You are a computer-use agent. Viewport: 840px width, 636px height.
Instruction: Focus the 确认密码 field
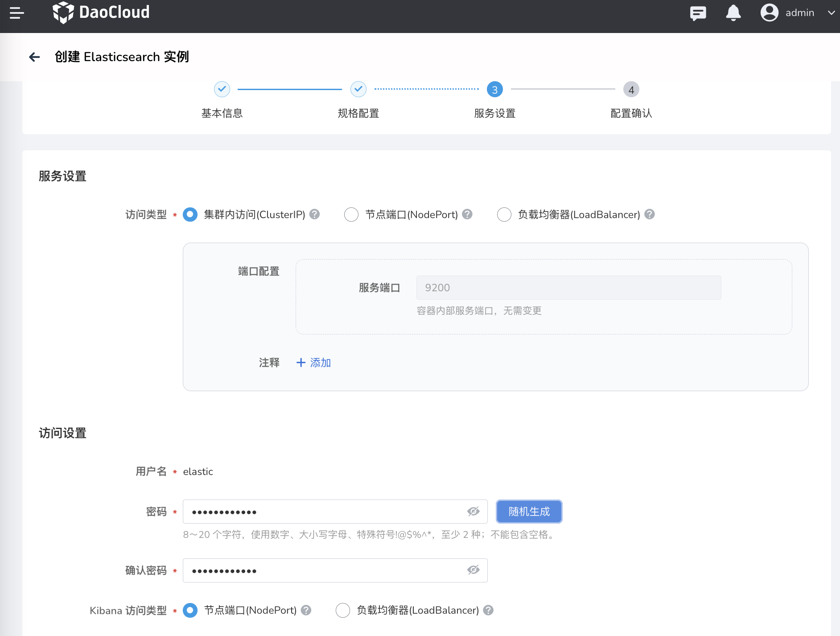335,570
